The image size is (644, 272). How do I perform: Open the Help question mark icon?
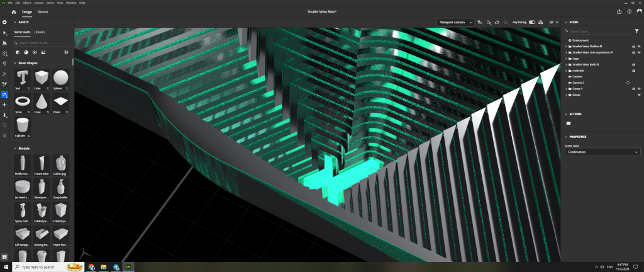point(629,11)
